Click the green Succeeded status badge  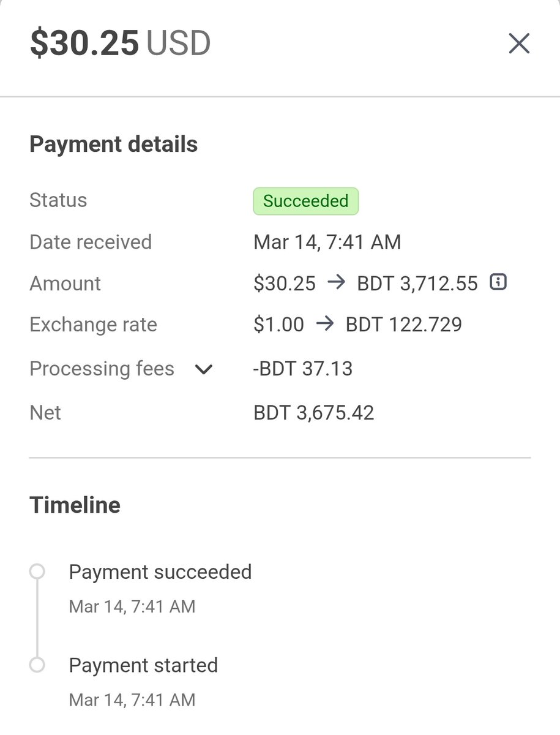305,201
